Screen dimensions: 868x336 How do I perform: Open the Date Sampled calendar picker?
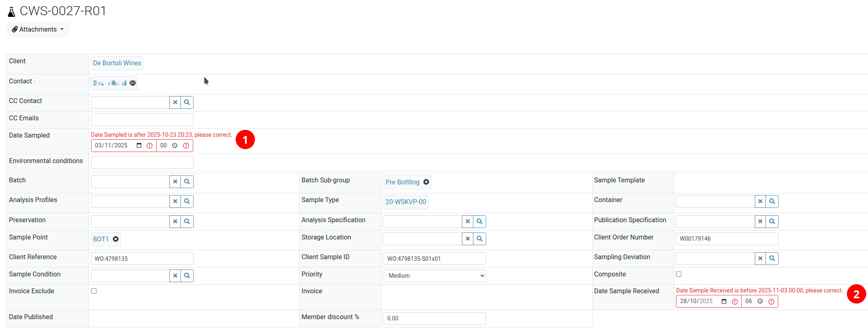coord(139,145)
